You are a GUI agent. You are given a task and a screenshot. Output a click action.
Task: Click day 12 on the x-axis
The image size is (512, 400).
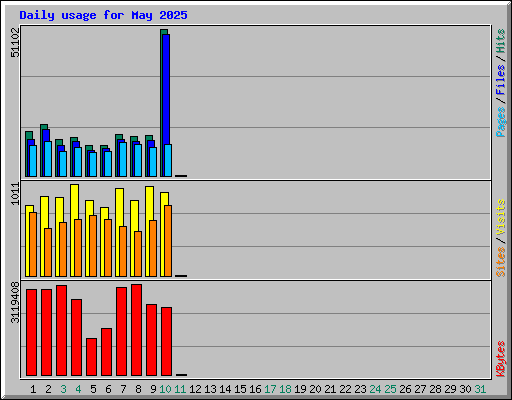[195, 389]
